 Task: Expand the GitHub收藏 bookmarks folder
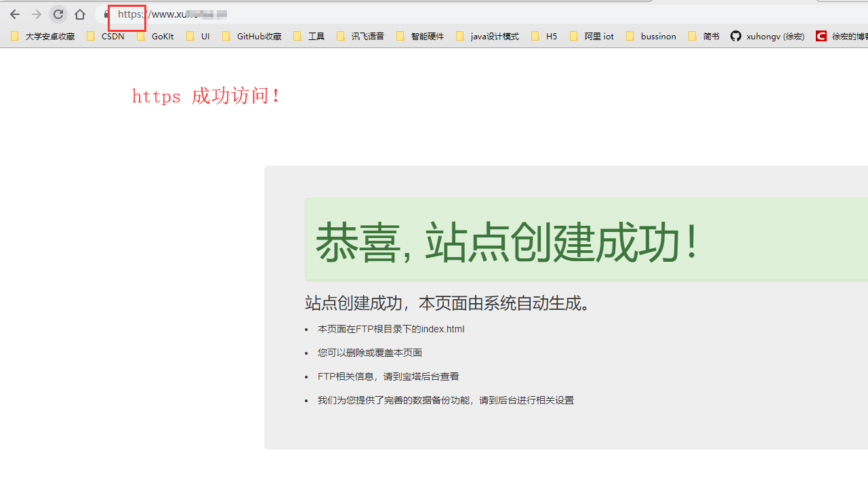(x=251, y=37)
